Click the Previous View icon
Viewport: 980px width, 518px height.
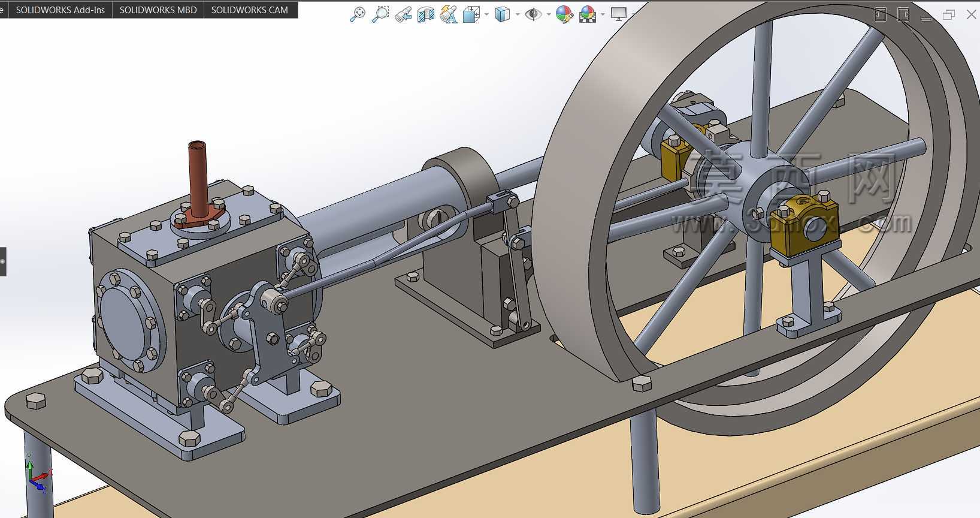click(x=403, y=14)
